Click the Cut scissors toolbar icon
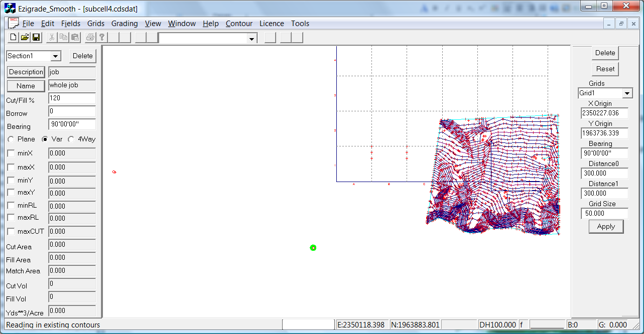This screenshot has width=644, height=334. (x=52, y=38)
